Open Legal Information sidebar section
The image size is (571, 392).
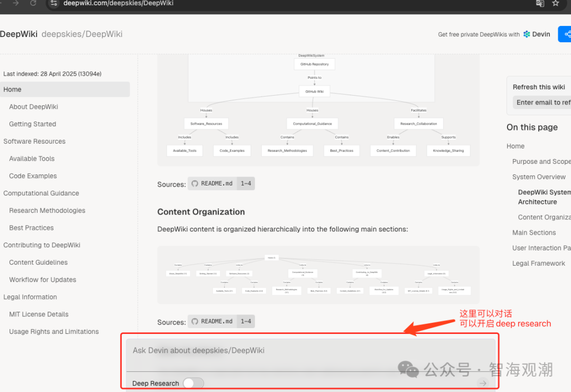(x=30, y=297)
